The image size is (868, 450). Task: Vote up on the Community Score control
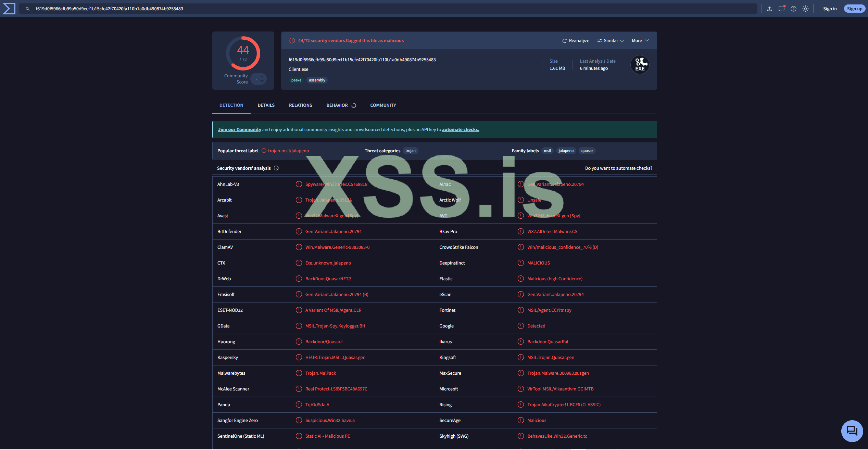click(262, 76)
